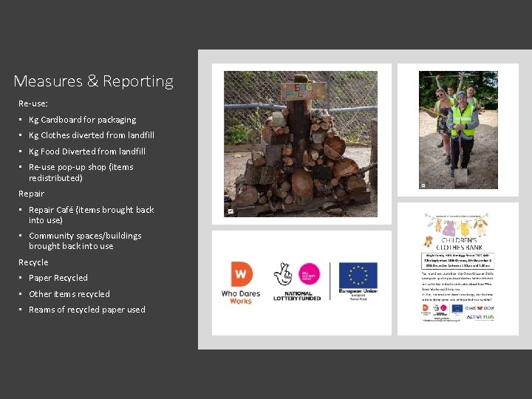Click 'Community spaces/buildings' bullet text
Viewport: 532px width, 399px height.
pos(85,241)
